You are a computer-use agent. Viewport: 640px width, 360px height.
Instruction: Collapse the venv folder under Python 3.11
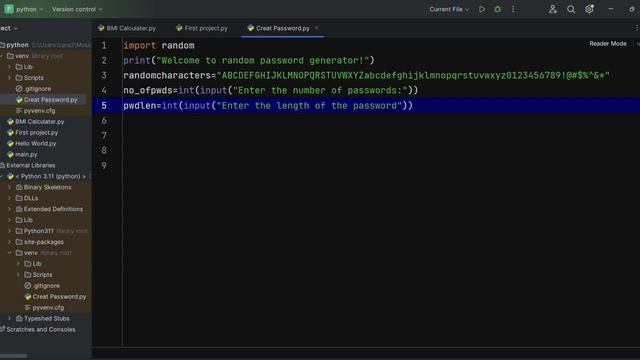(x=10, y=253)
